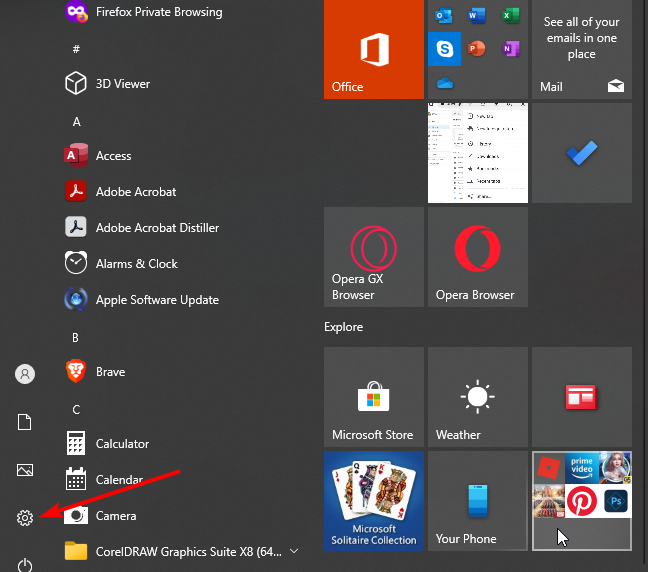The image size is (648, 572).
Task: Launch 3D Viewer app
Action: [122, 84]
